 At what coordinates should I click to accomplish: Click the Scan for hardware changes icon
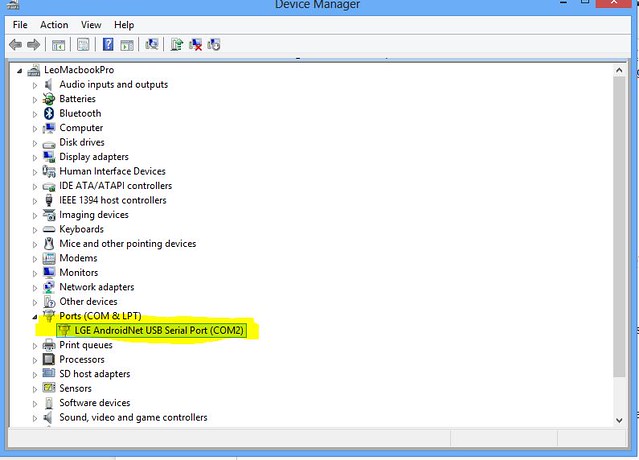click(152, 44)
